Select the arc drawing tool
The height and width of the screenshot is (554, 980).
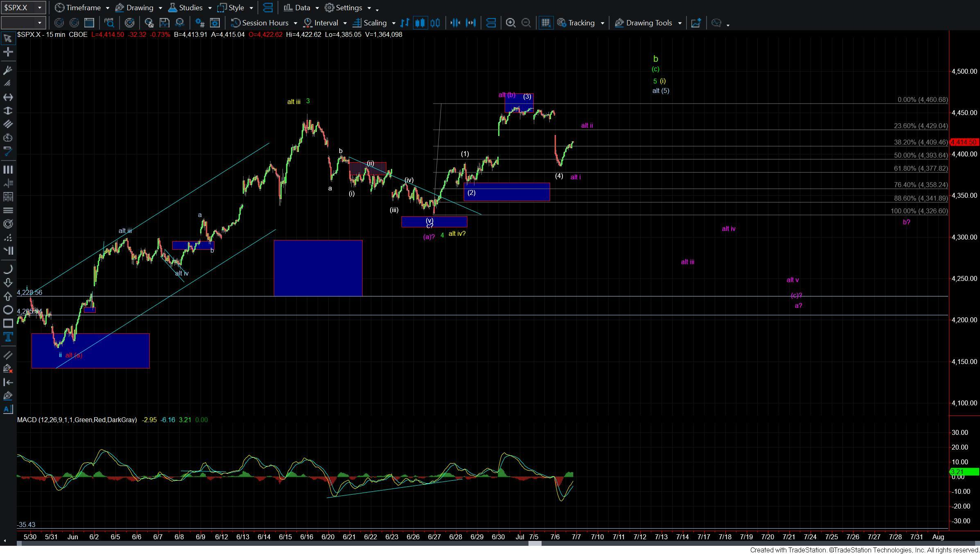(x=8, y=269)
